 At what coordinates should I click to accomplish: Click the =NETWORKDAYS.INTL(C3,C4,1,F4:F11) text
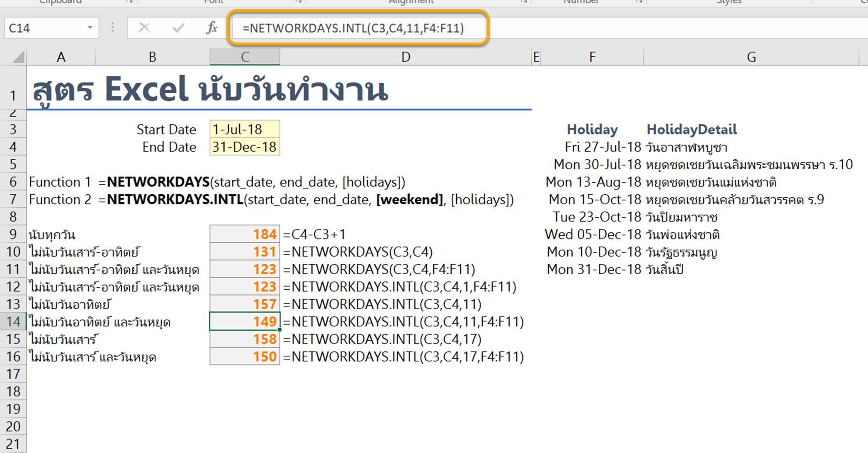tap(400, 287)
